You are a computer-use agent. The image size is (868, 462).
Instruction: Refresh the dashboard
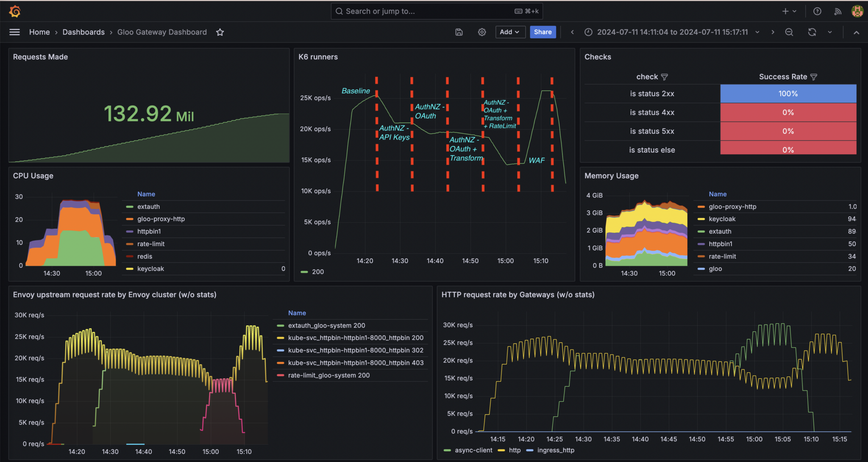coord(812,32)
